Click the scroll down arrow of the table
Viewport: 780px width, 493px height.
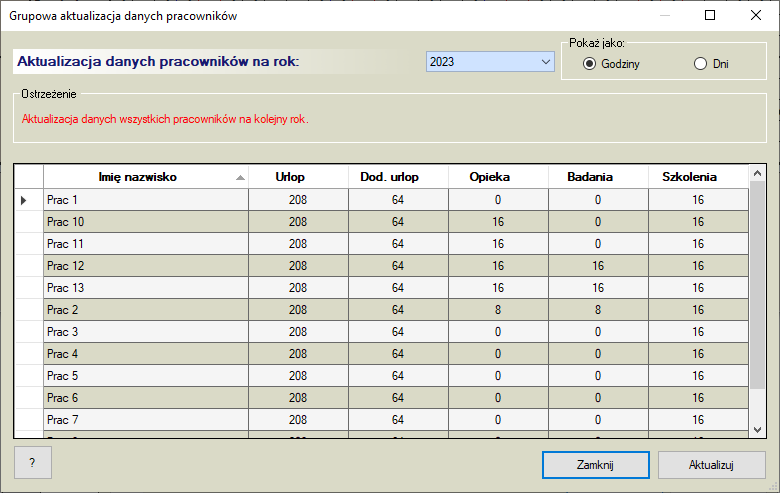pyautogui.click(x=757, y=429)
